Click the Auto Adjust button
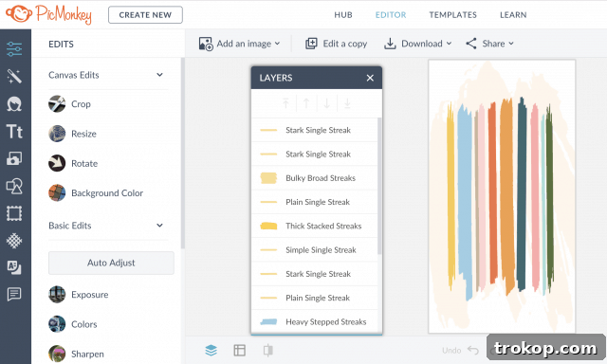 coord(111,263)
